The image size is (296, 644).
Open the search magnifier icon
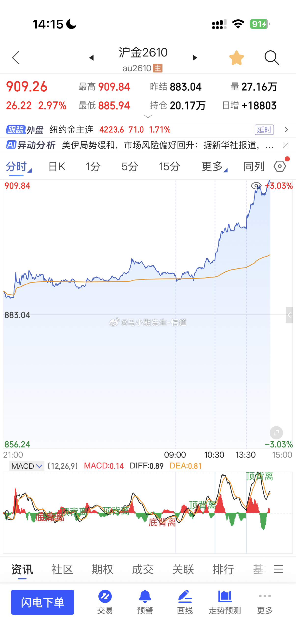[271, 58]
